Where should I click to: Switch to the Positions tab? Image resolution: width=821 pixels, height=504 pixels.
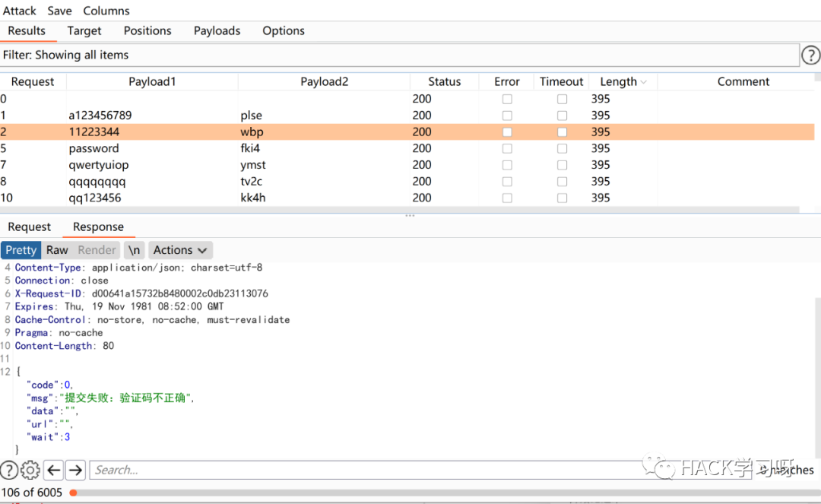(147, 31)
